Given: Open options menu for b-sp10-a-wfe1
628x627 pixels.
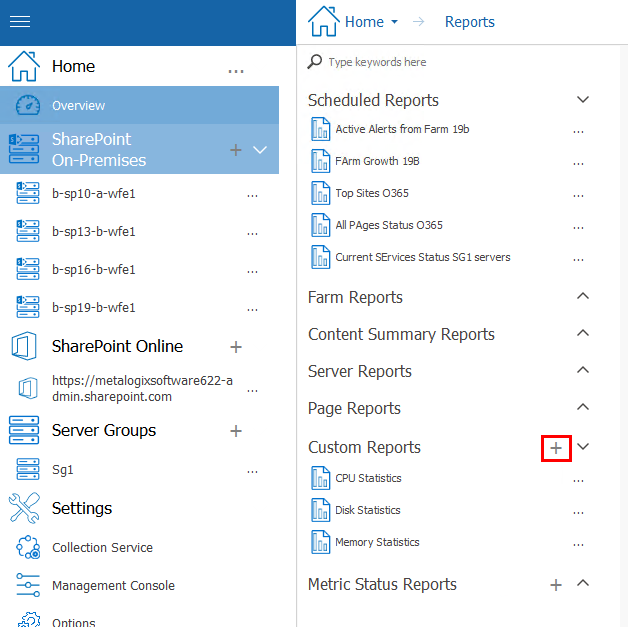Looking at the screenshot, I should tap(252, 196).
